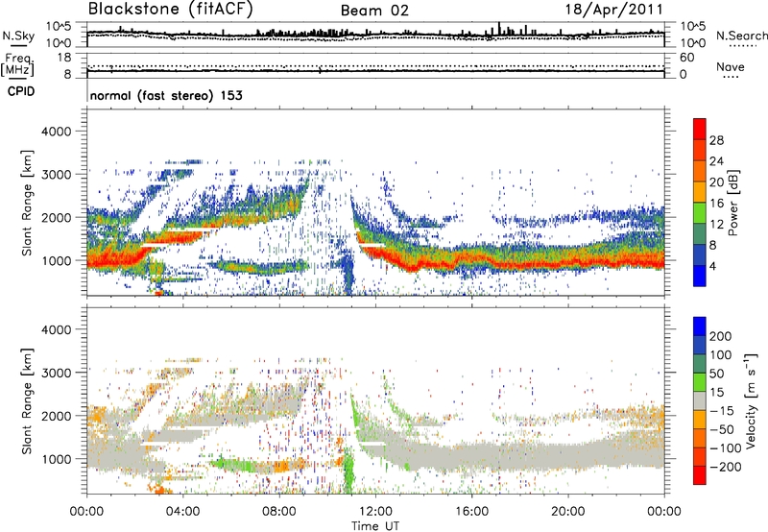768x532 pixels.
Task: Select the 28 dB label on Power scale
Action: coord(716,140)
